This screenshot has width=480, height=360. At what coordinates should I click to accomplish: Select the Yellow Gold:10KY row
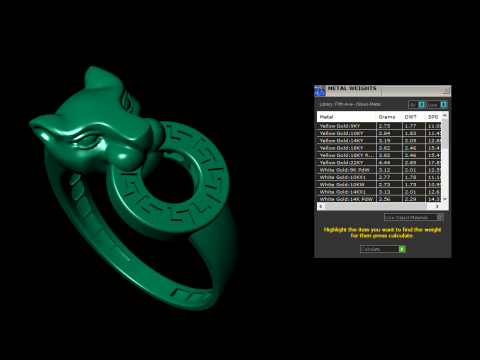pyautogui.click(x=379, y=133)
